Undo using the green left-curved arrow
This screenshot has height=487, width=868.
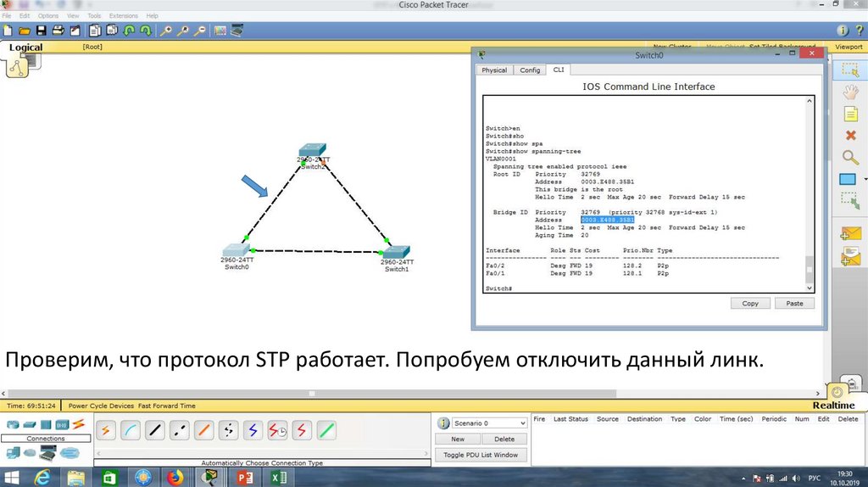click(x=129, y=31)
